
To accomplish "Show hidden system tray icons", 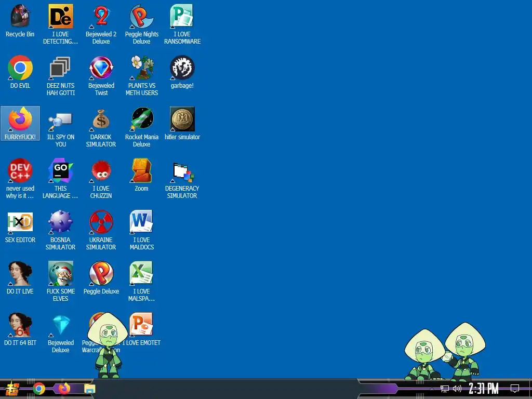I will 432,389.
